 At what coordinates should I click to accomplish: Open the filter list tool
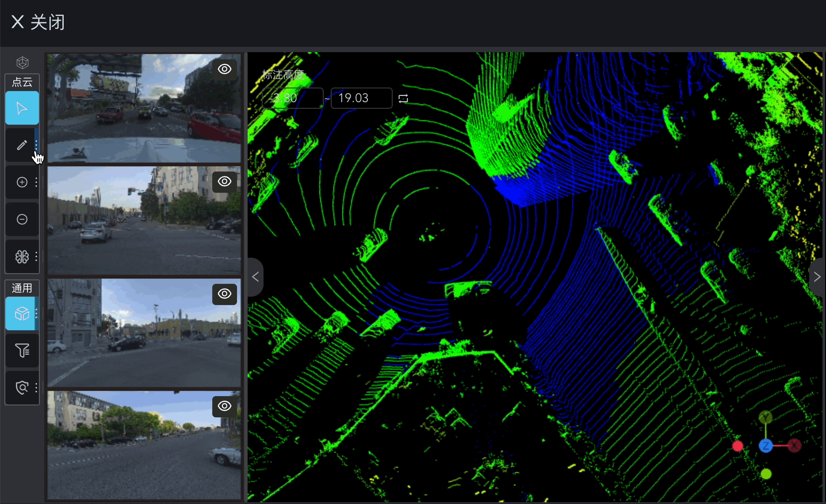pos(22,351)
